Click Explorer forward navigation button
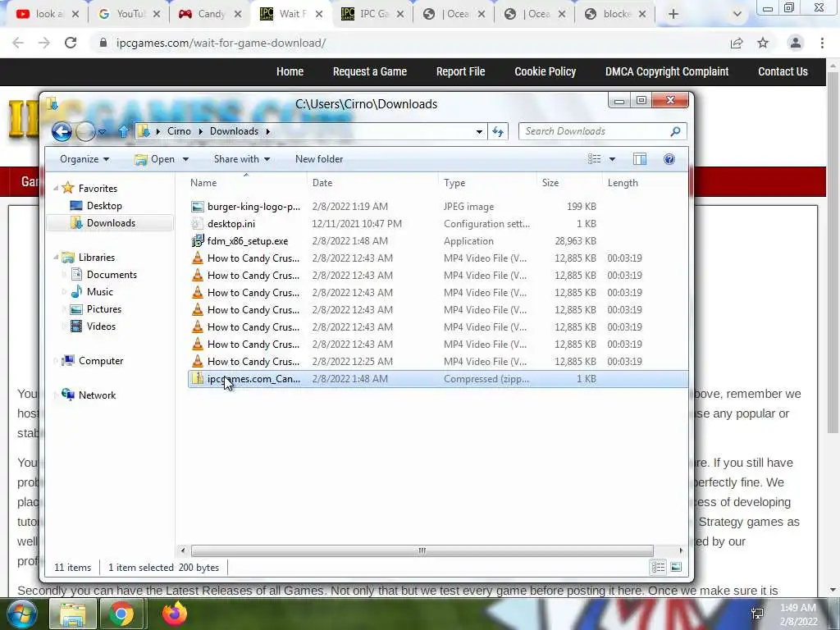This screenshot has height=630, width=840. pos(85,131)
